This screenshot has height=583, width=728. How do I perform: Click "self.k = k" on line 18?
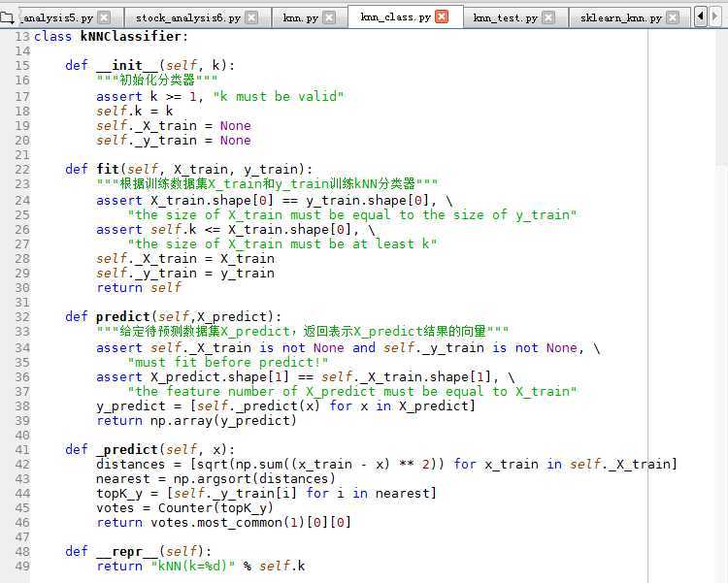[x=135, y=111]
